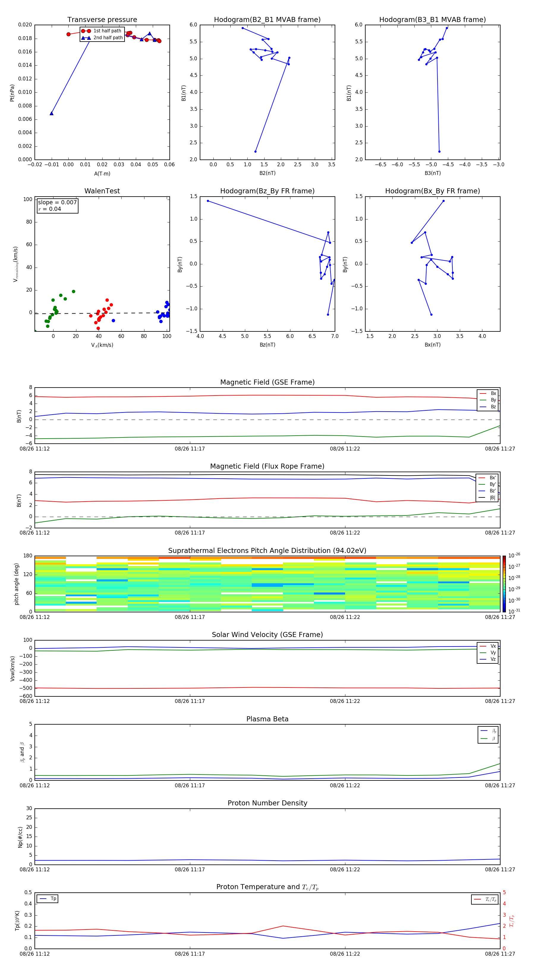Click the Pt(nPa) y-axis label
Screen dimensions: 535x980
(12, 93)
